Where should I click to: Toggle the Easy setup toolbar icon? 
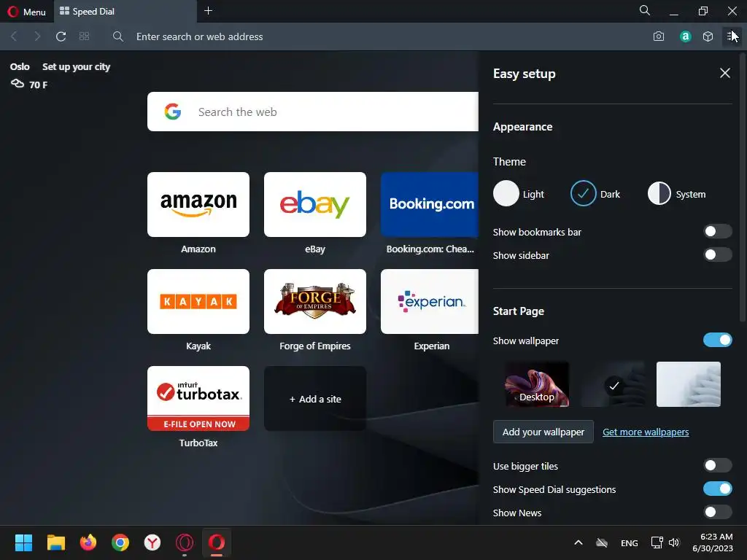[x=732, y=36]
